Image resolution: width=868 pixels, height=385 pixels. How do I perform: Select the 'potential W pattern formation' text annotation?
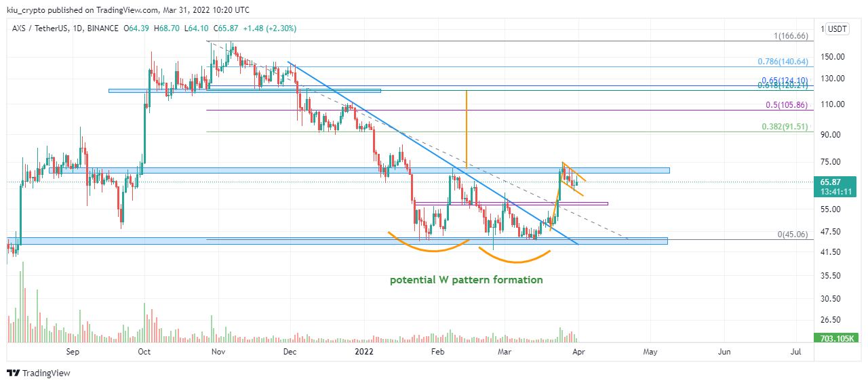click(x=466, y=279)
